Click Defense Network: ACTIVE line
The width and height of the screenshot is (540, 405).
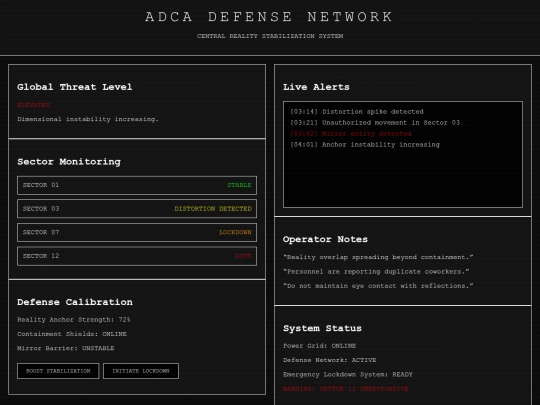tap(330, 360)
